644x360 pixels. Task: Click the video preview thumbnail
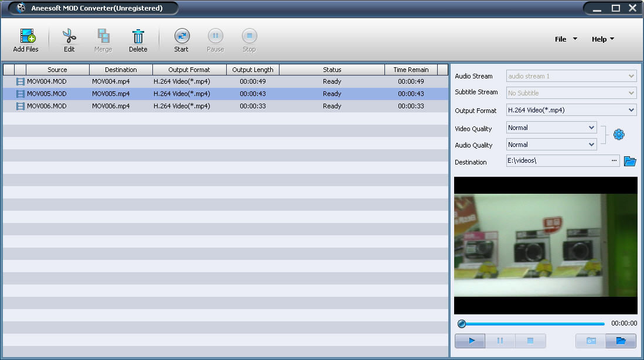click(x=546, y=245)
